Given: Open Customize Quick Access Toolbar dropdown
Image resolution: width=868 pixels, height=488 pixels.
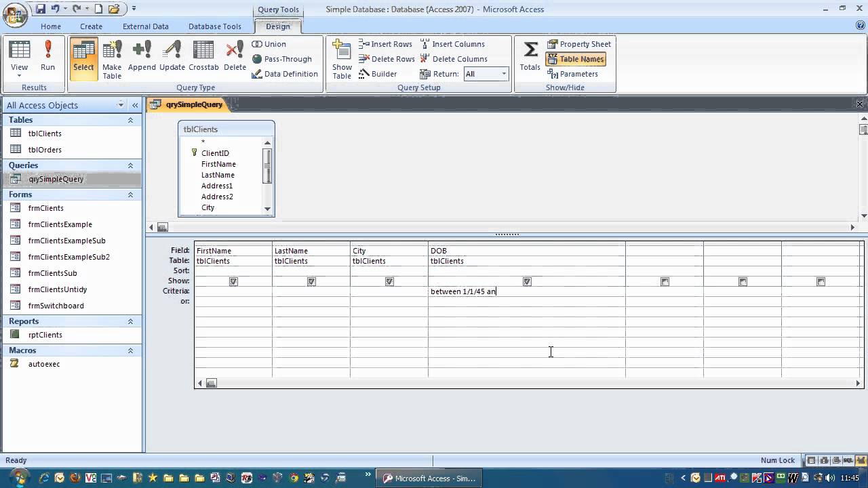Looking at the screenshot, I should pos(134,9).
